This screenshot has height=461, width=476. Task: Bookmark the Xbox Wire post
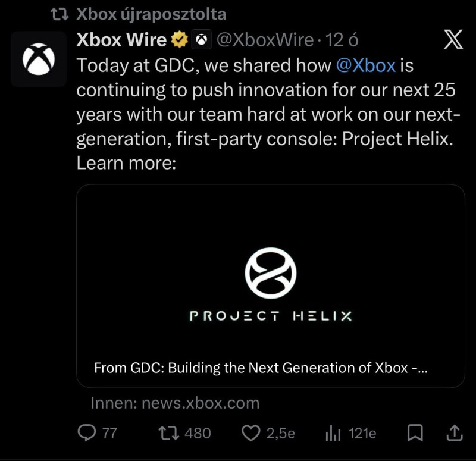point(417,434)
